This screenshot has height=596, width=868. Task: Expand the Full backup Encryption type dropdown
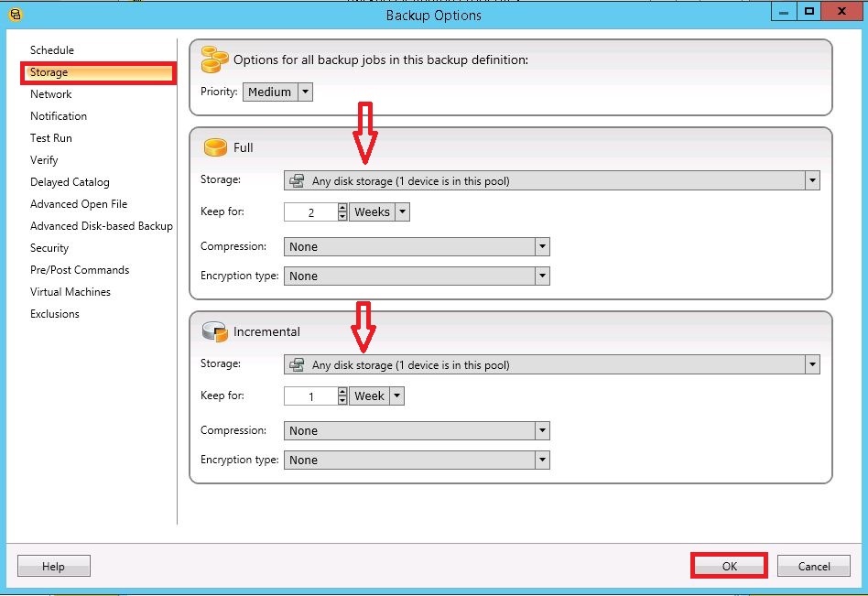click(x=542, y=276)
